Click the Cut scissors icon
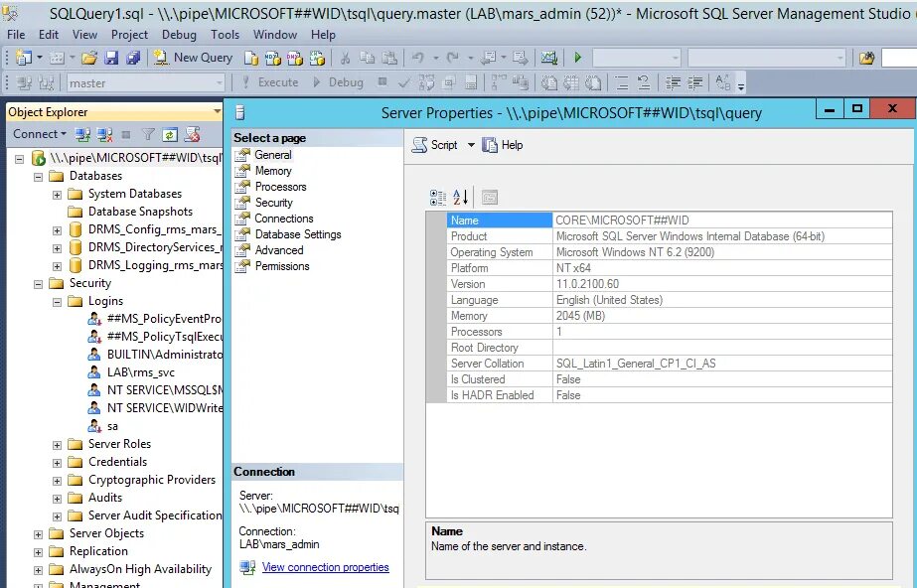Viewport: 917px width, 588px height. pyautogui.click(x=345, y=58)
